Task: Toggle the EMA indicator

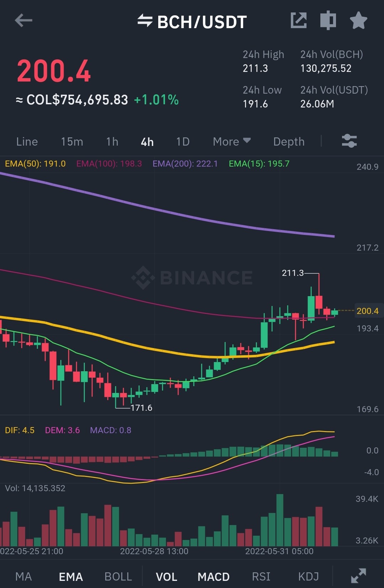Action: click(71, 577)
